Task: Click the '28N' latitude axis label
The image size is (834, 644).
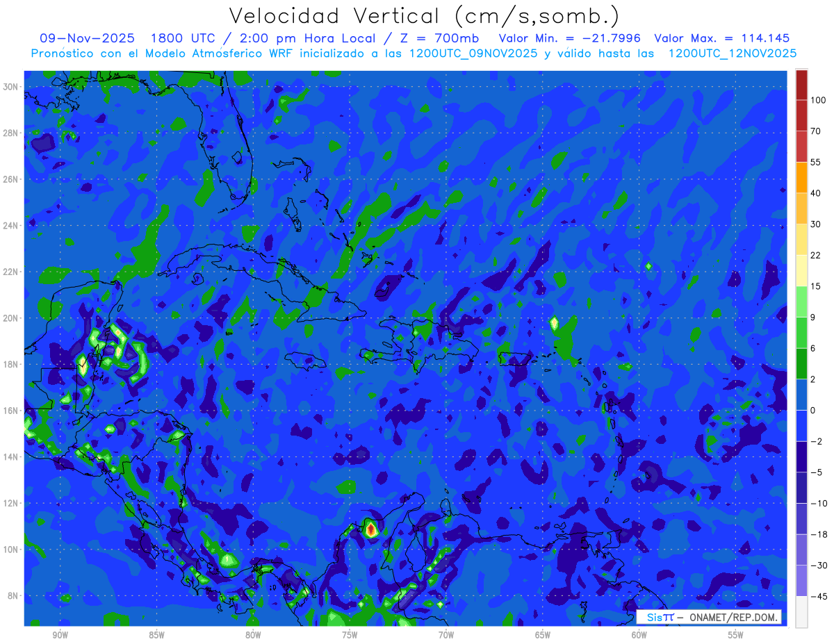Action: pos(12,133)
